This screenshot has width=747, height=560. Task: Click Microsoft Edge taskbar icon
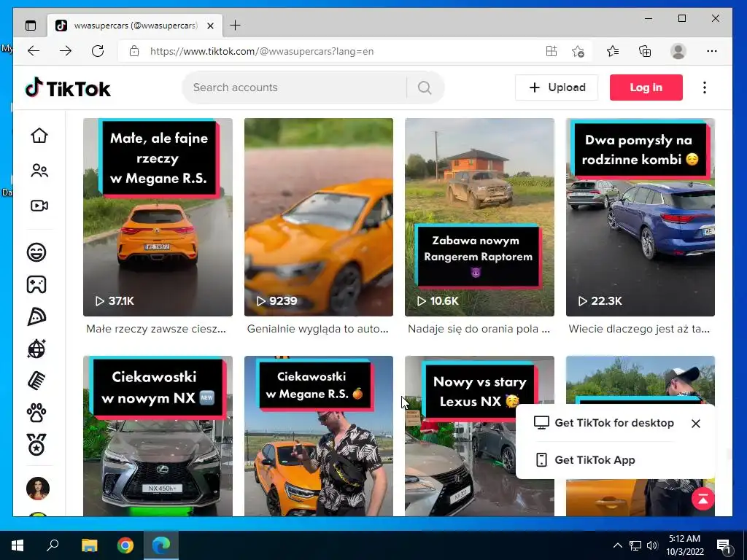[161, 545]
